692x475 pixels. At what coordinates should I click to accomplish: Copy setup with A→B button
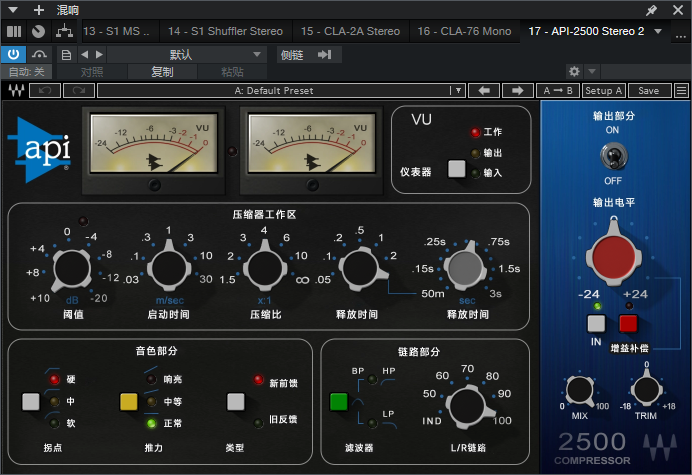pos(558,90)
